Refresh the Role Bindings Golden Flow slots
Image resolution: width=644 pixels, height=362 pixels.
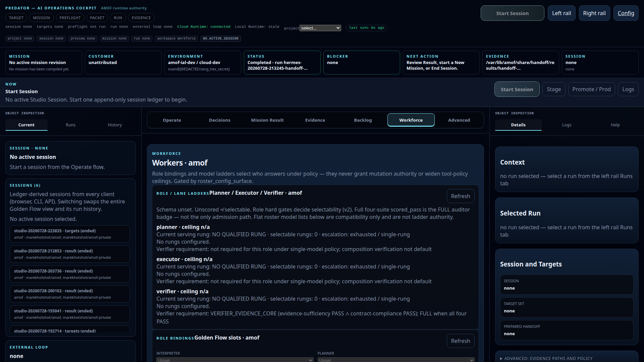tap(460, 341)
